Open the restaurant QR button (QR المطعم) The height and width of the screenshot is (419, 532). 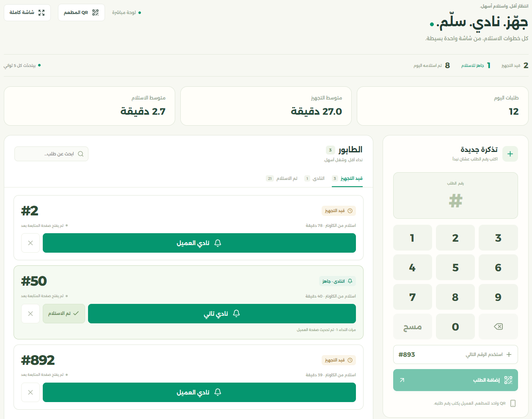point(81,13)
